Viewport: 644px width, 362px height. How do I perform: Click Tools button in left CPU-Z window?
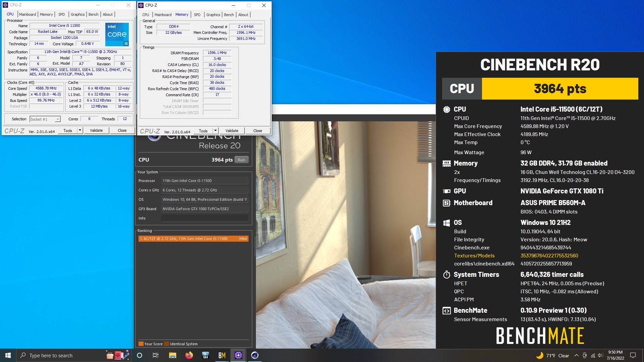point(68,130)
